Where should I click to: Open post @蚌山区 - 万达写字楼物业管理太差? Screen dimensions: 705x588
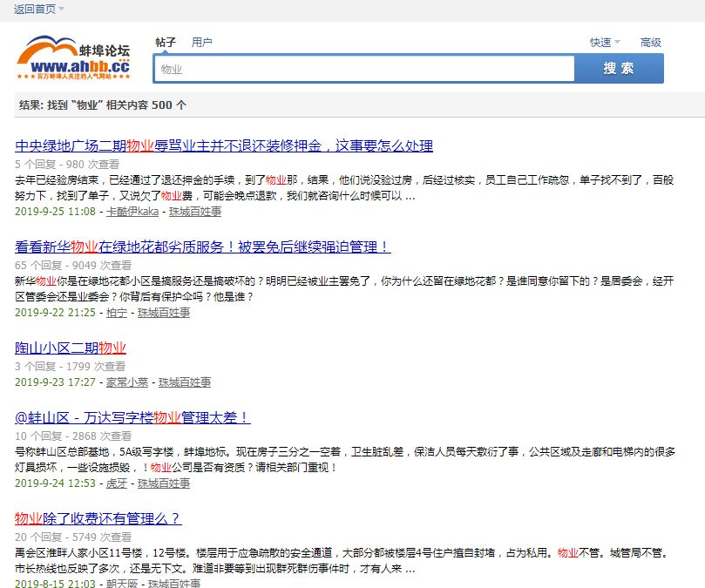click(132, 417)
